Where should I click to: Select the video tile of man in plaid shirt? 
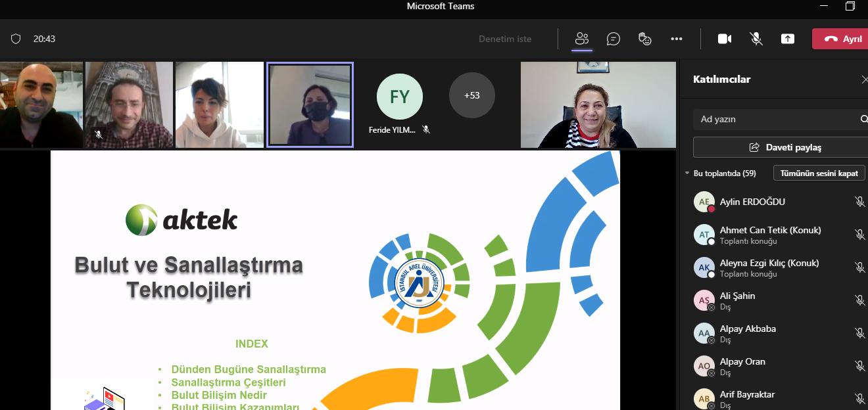point(129,104)
